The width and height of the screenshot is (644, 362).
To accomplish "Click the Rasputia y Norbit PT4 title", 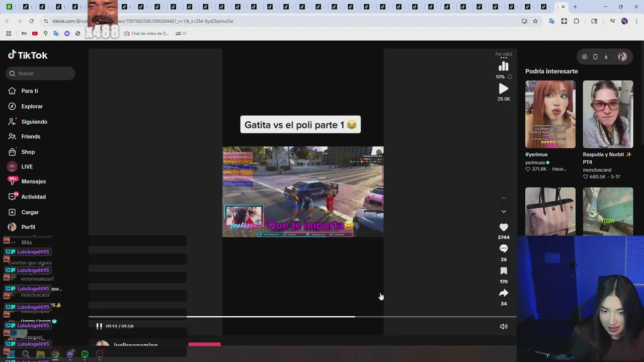I will (607, 158).
